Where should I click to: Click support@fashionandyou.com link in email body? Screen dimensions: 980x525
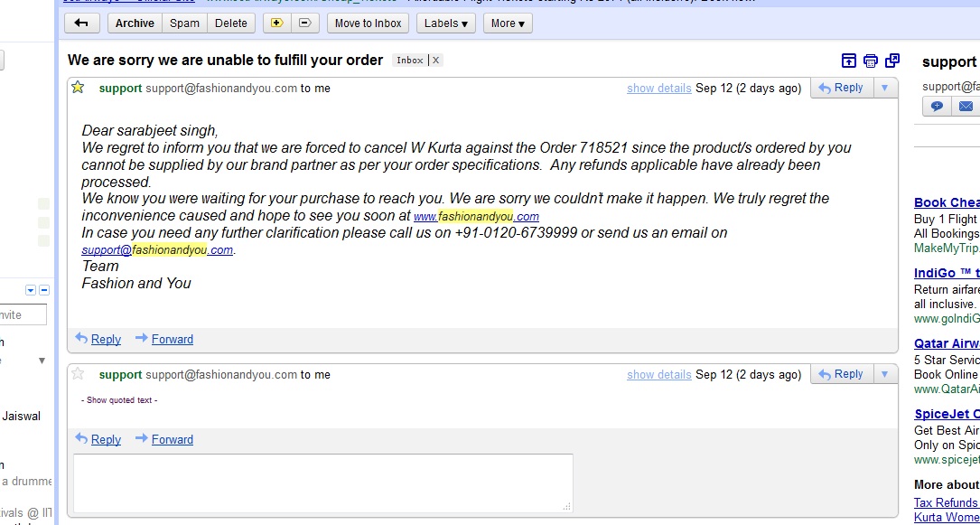tap(157, 250)
